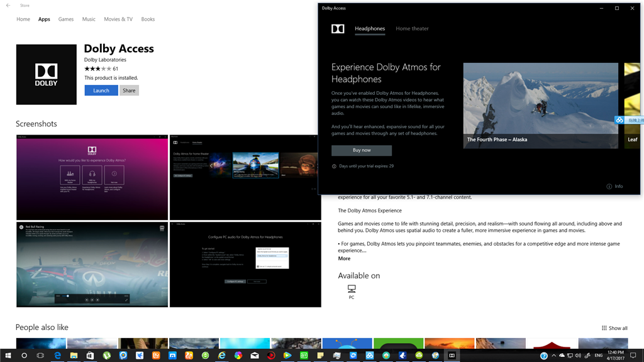This screenshot has width=644, height=362.
Task: Switch to the Games tab
Action: (65, 19)
